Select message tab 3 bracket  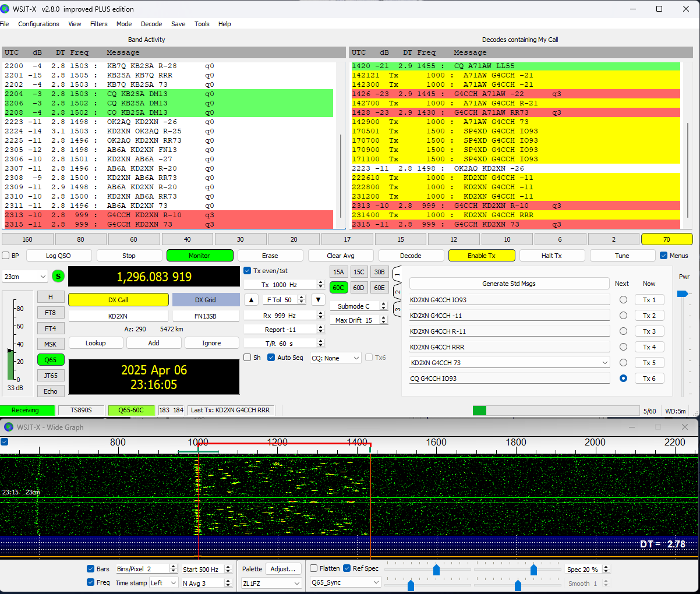(397, 309)
